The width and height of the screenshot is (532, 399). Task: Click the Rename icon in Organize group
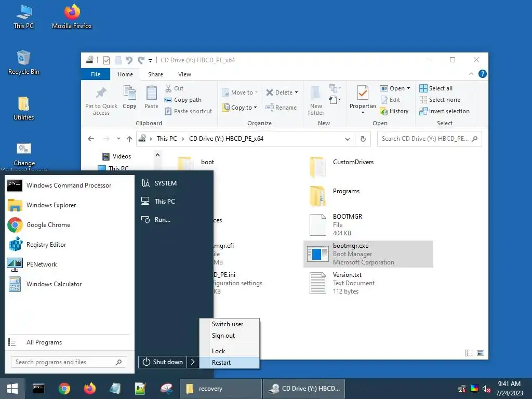(x=270, y=108)
